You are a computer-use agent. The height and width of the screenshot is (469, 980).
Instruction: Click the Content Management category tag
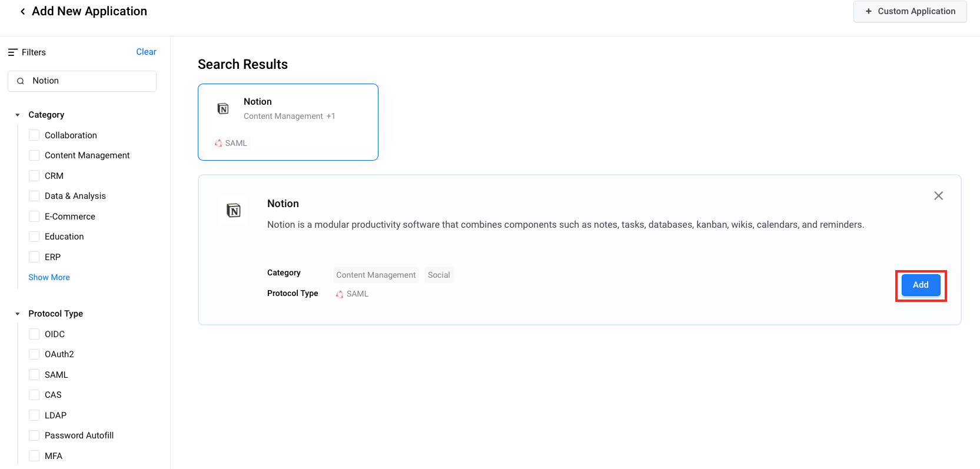[x=376, y=275]
